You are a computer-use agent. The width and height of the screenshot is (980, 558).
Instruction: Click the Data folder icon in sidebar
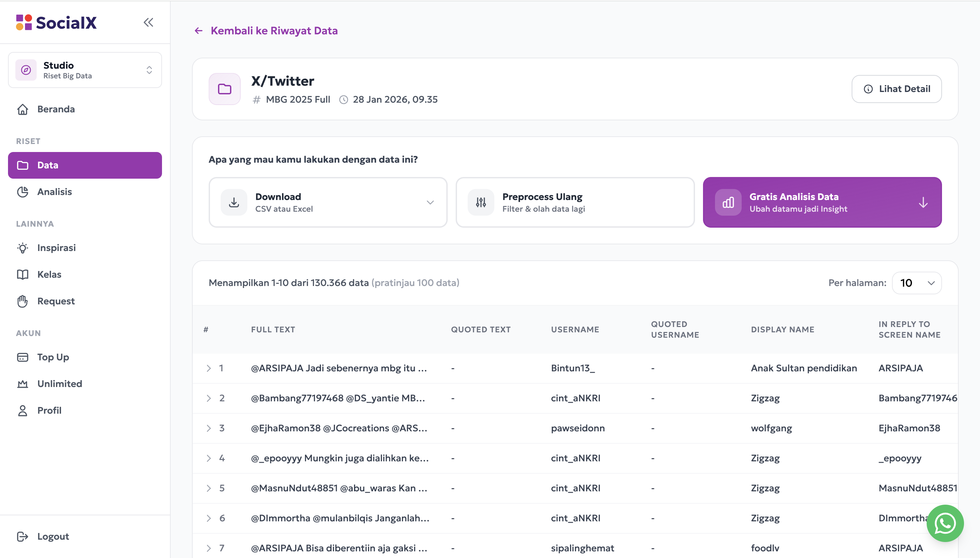pyautogui.click(x=23, y=165)
